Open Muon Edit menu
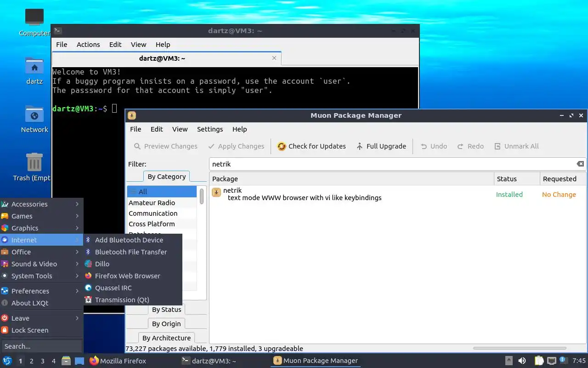 (x=157, y=129)
